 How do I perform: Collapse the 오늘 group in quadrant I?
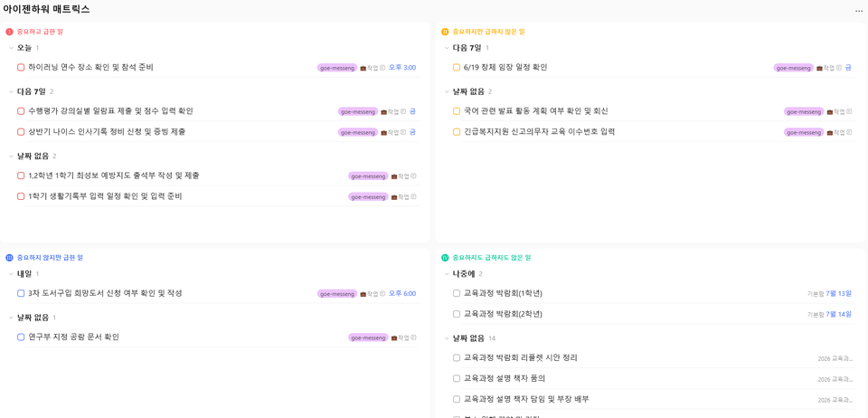(x=11, y=48)
